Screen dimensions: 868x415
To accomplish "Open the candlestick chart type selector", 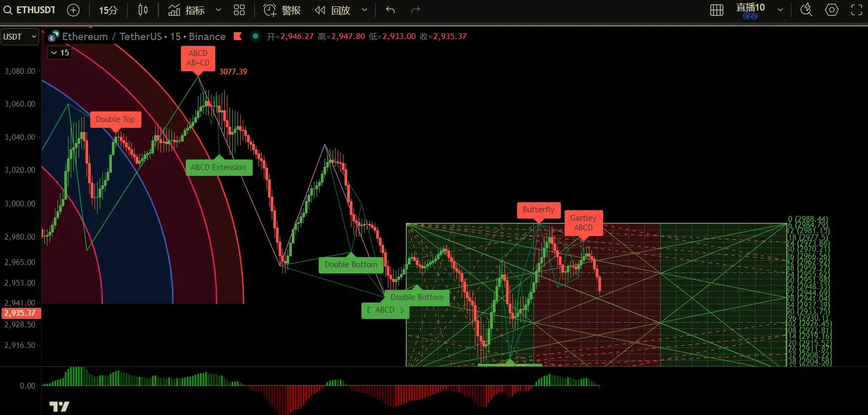I will click(x=143, y=10).
